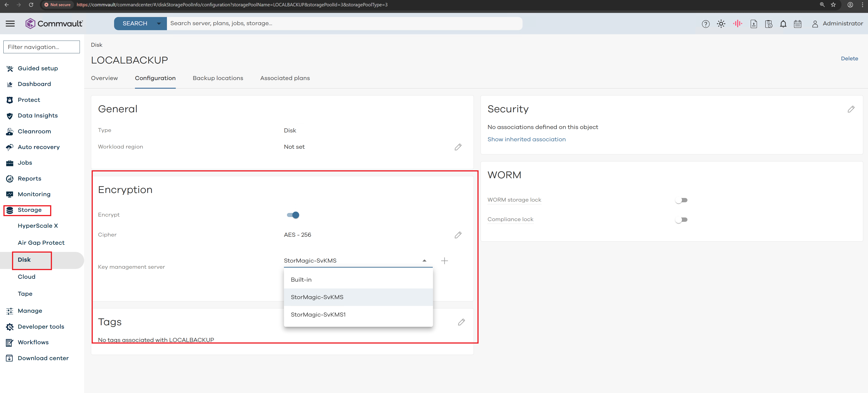Screen dimensions: 868x393
Task: Expand Manage in sidebar
Action: [30, 311]
